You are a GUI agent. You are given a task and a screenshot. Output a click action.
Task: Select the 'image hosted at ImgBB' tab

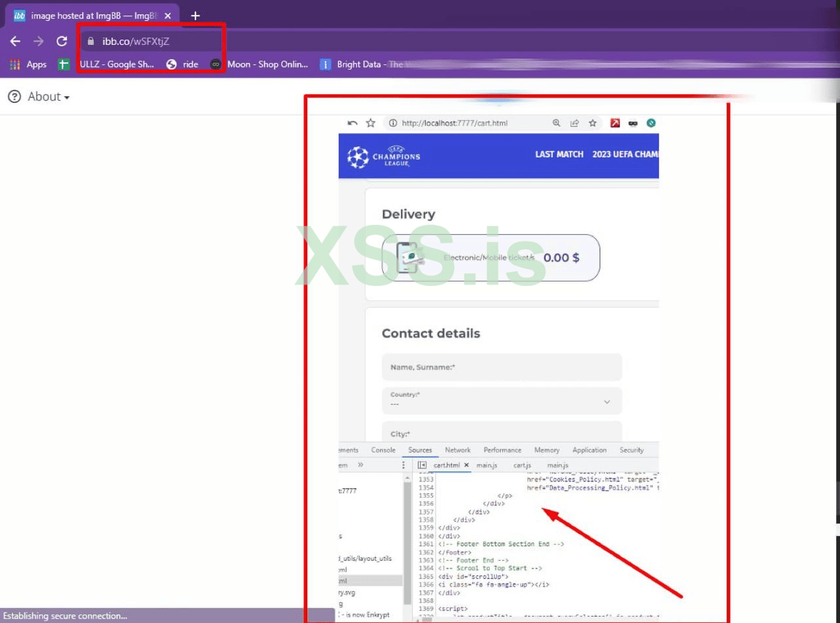click(x=92, y=16)
